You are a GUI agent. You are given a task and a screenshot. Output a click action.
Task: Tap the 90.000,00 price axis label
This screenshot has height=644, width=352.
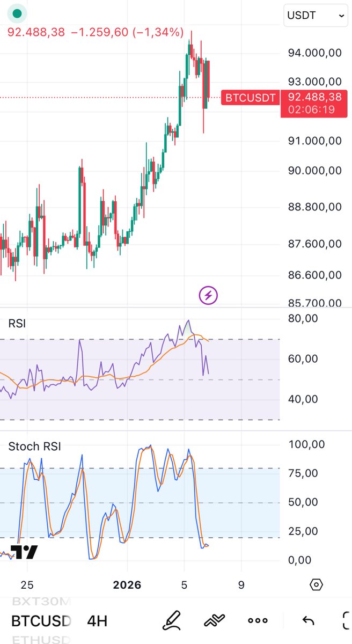(x=315, y=171)
